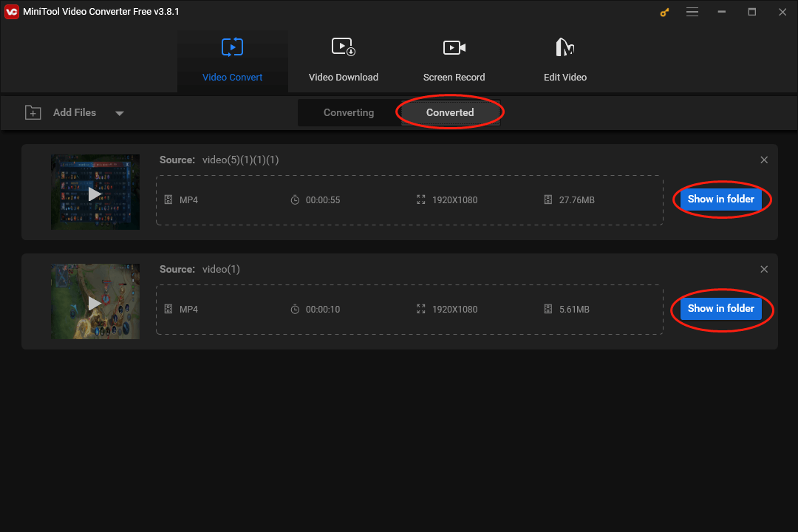The image size is (798, 532).
Task: Click the source name video(1)
Action: click(x=221, y=269)
